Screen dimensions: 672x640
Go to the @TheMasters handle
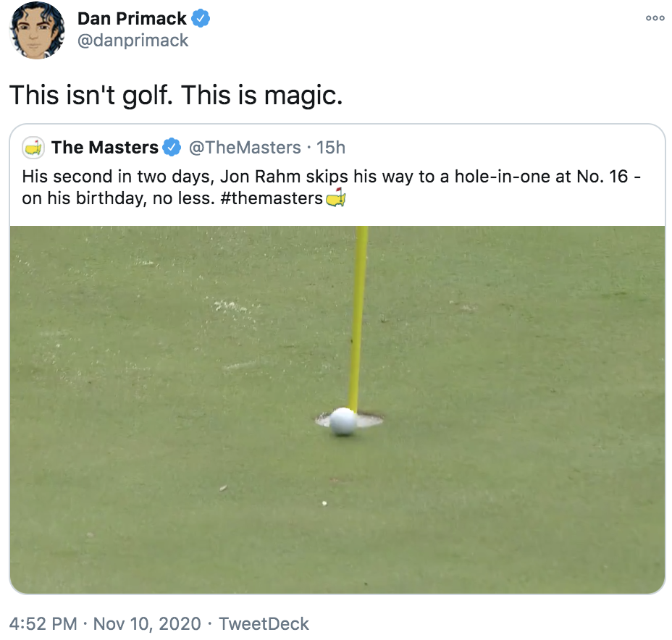coord(245,148)
